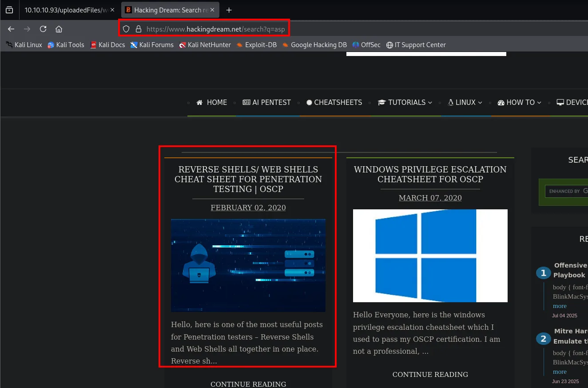Click the March 07, 2020 date link
Image resolution: width=588 pixels, height=388 pixels.
click(430, 198)
